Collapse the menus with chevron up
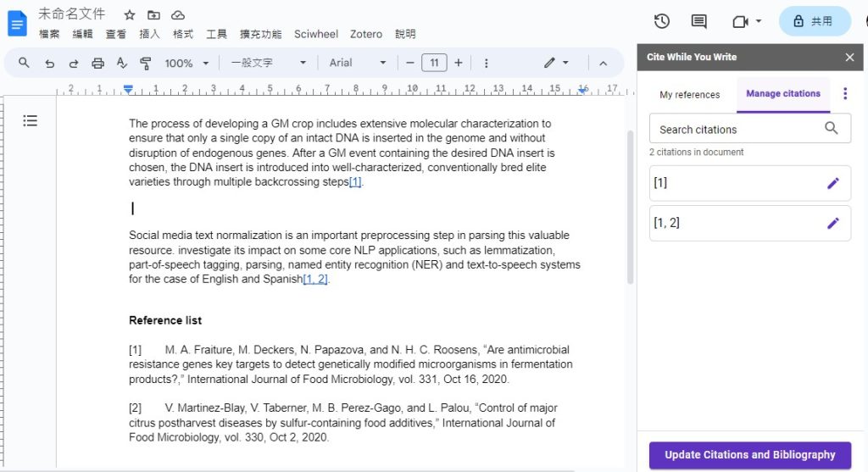 point(603,64)
